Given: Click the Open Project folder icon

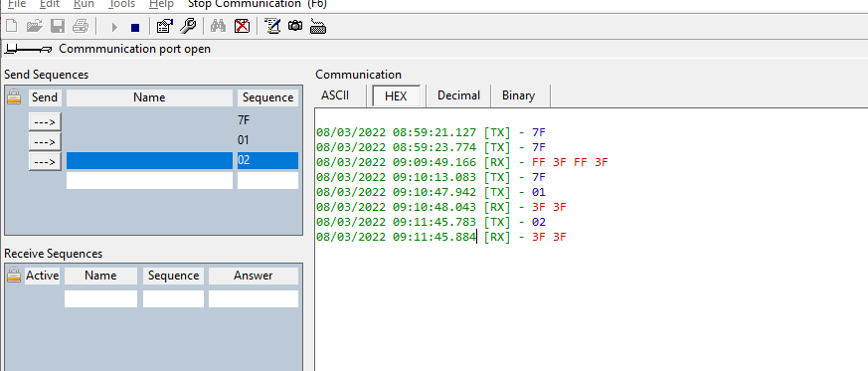Looking at the screenshot, I should pos(35,26).
